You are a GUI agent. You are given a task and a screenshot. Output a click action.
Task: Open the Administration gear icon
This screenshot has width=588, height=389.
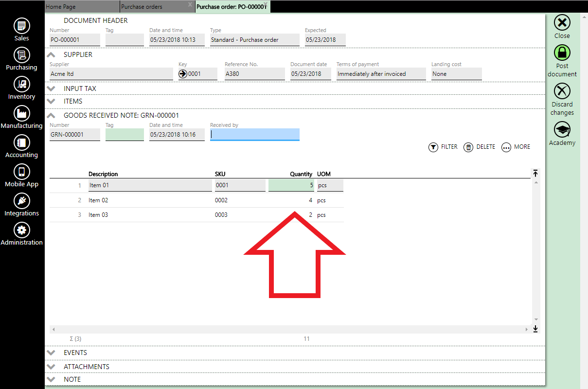coord(21,230)
